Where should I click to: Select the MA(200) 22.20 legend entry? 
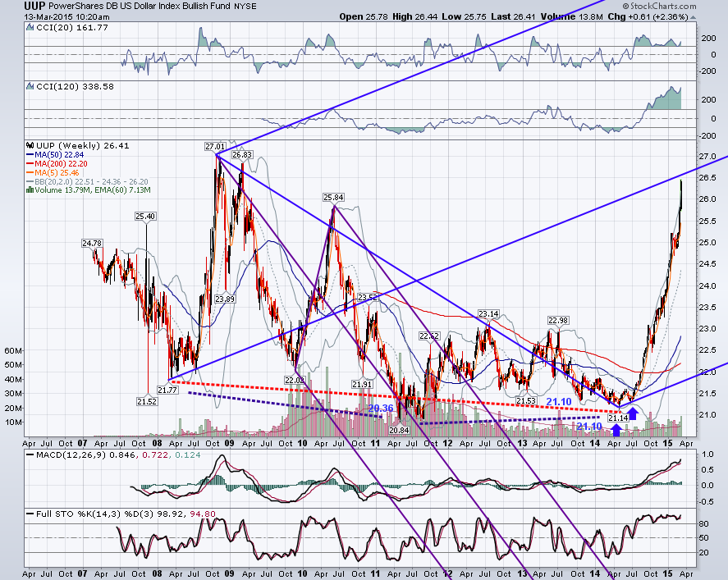[61, 164]
